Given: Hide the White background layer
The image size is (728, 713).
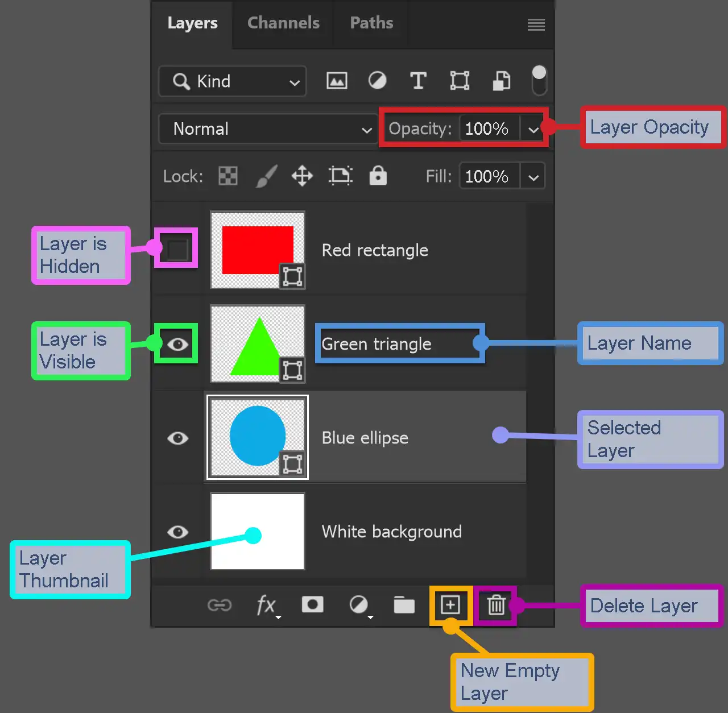Looking at the screenshot, I should coord(177,532).
